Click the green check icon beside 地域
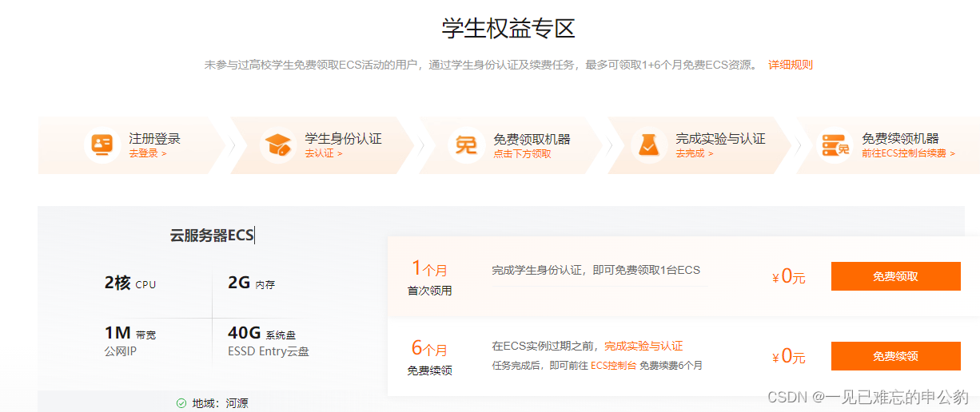The image size is (980, 412). (x=181, y=403)
